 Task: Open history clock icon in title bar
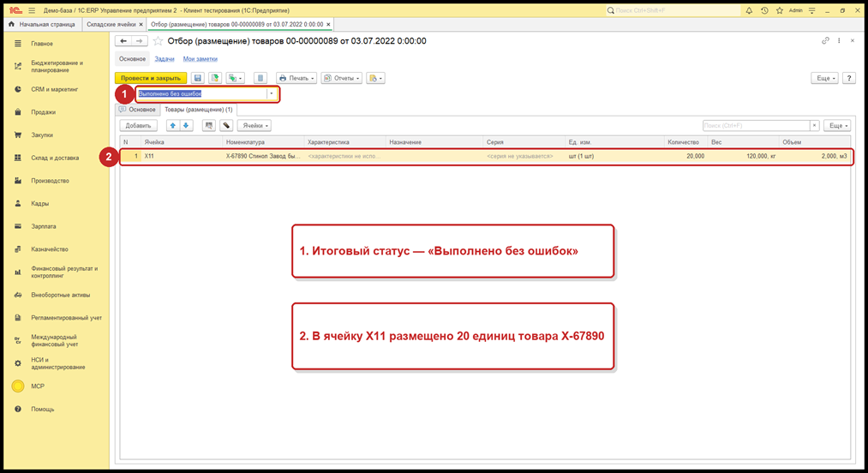(x=764, y=10)
